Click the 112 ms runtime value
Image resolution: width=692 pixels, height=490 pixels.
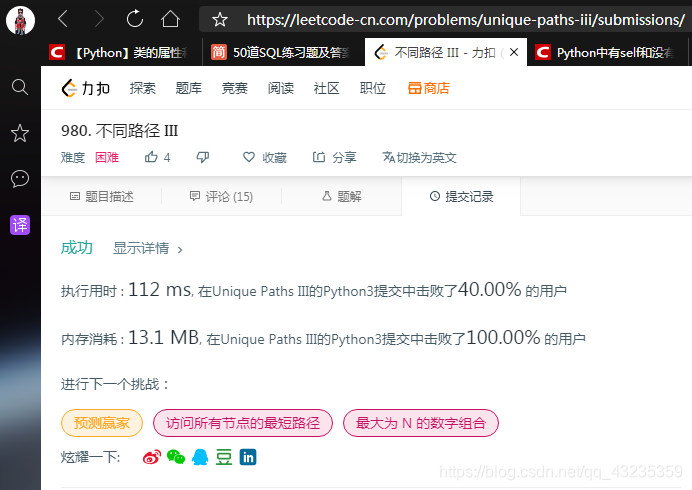[160, 290]
